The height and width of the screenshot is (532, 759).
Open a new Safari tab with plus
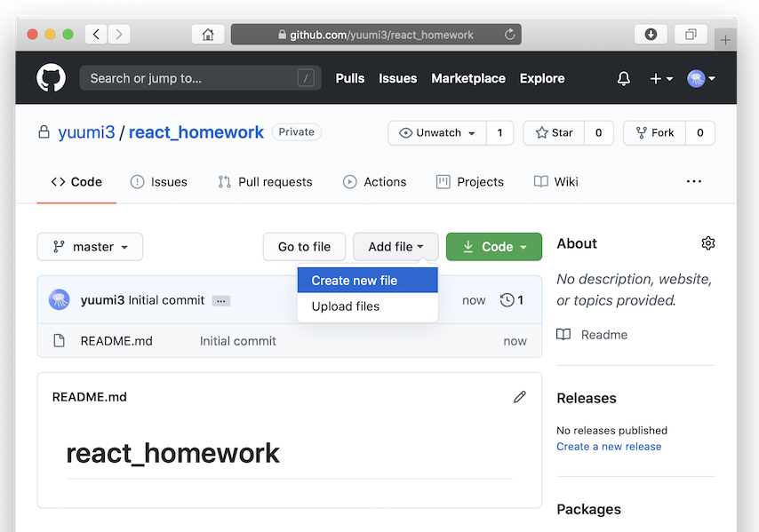pos(725,40)
